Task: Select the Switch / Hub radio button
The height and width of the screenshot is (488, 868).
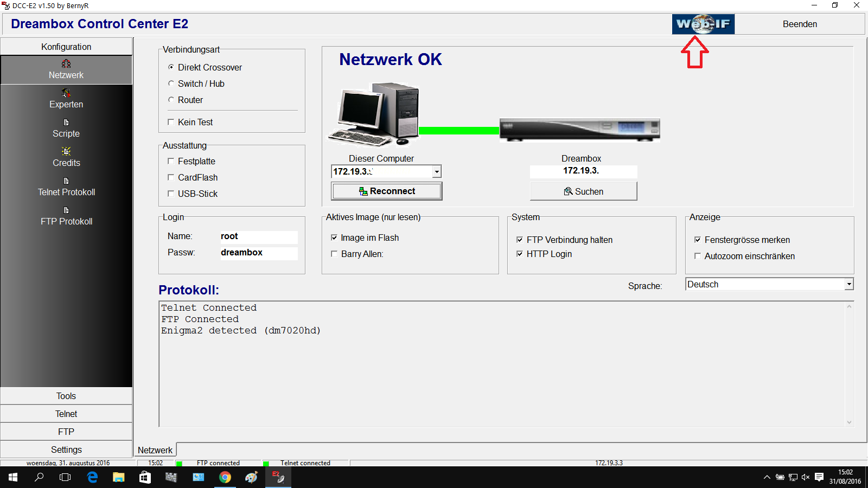Action: coord(171,84)
